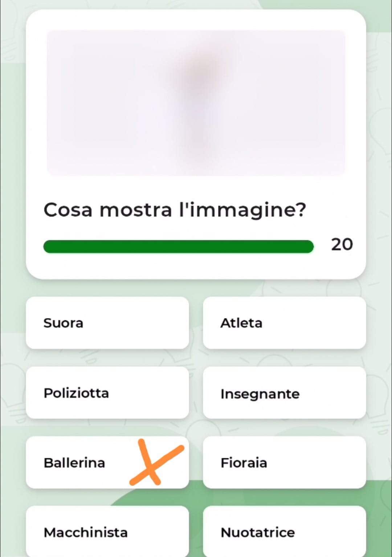Click the word "Macchinista" label text

click(86, 532)
